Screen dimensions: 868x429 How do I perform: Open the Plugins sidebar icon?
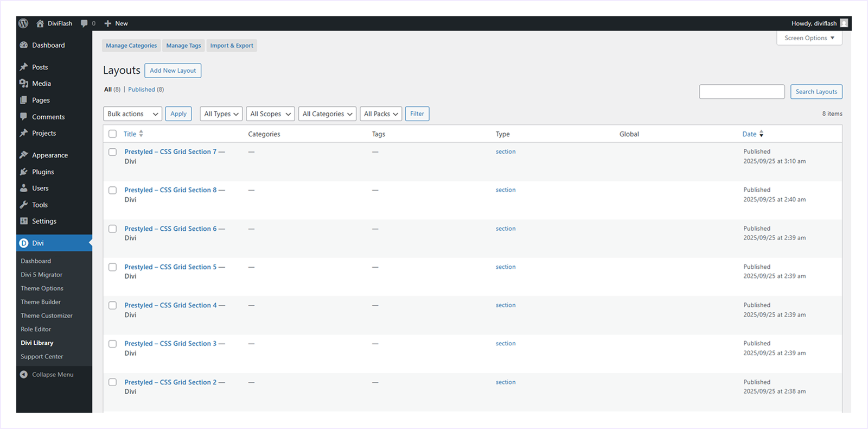[x=24, y=172]
